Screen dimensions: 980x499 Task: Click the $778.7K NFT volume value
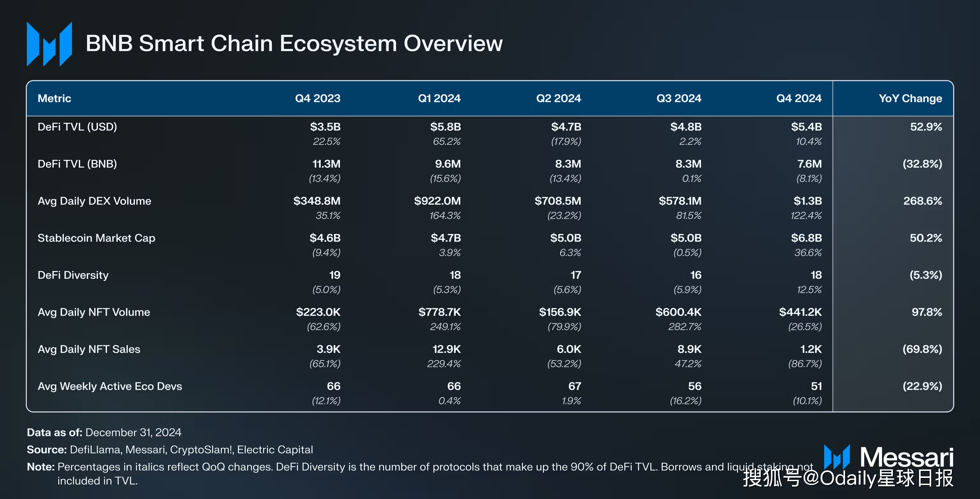click(440, 312)
